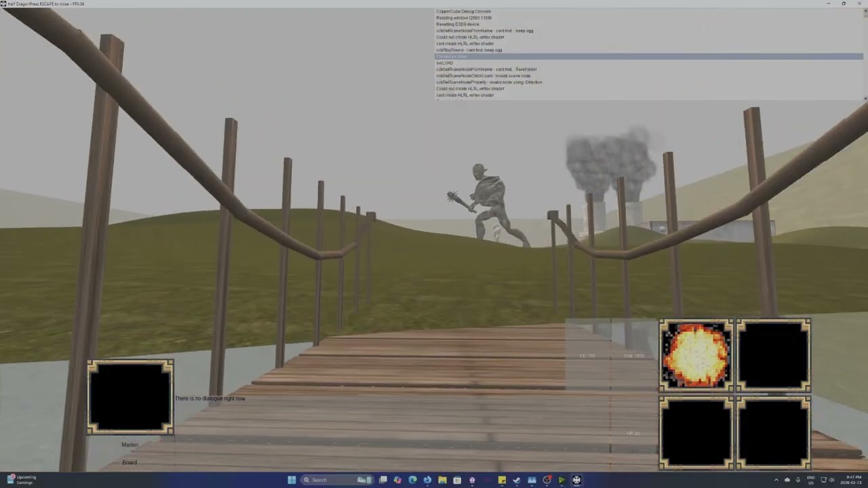Open the green play-arrow app on taskbar

tap(561, 480)
